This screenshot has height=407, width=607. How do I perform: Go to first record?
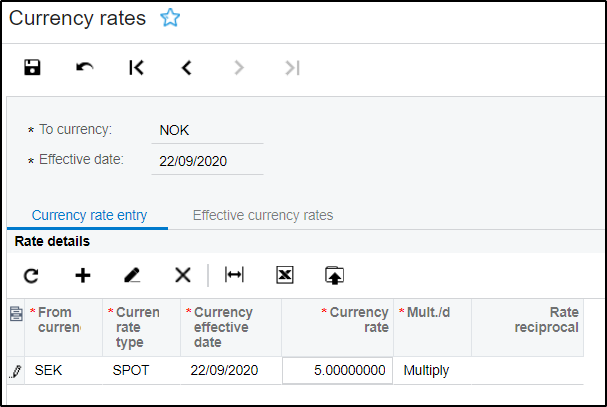[x=136, y=67]
